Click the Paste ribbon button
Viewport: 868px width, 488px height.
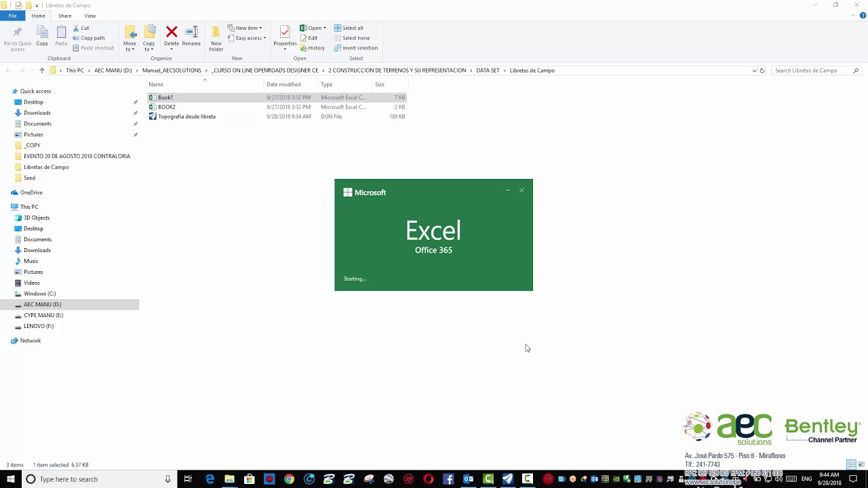tap(61, 37)
